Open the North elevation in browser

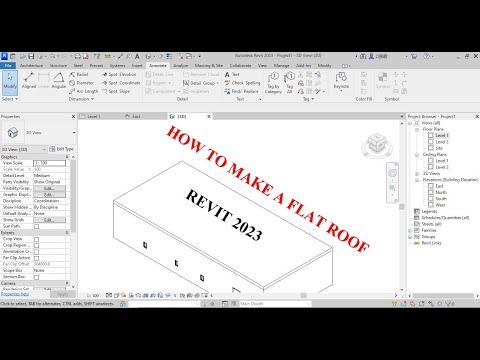pyautogui.click(x=441, y=193)
